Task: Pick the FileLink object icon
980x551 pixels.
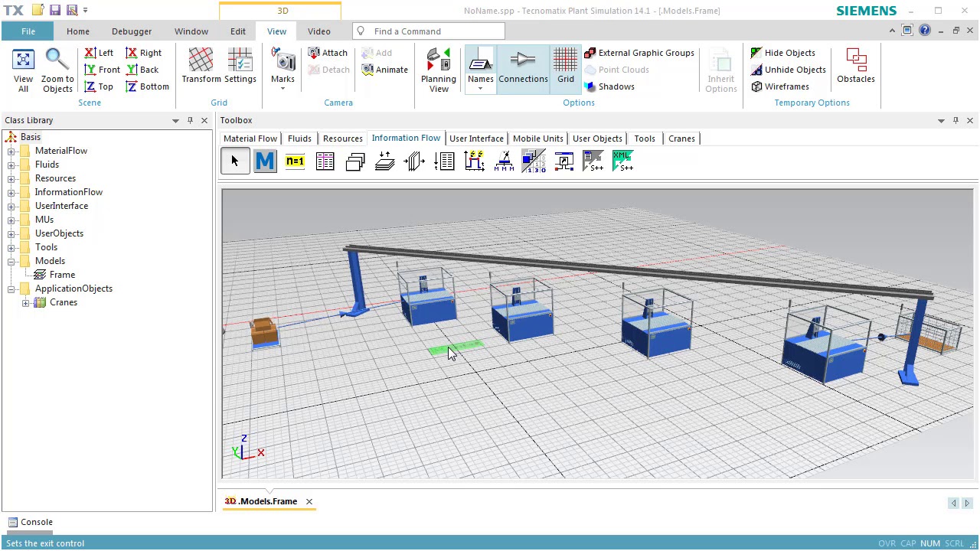Action: (563, 161)
